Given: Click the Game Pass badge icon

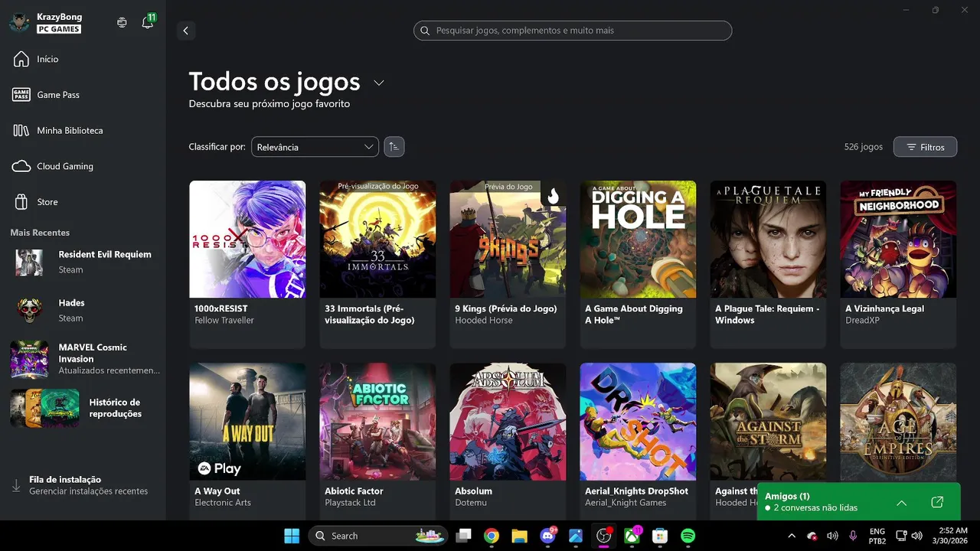Looking at the screenshot, I should [21, 95].
